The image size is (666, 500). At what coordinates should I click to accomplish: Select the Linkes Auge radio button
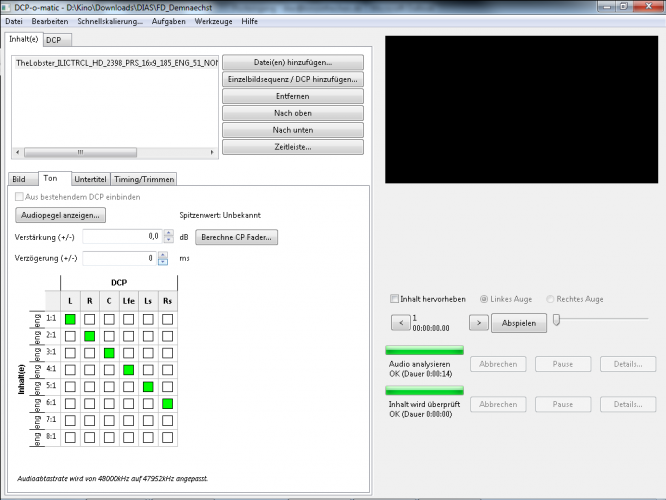coord(486,299)
